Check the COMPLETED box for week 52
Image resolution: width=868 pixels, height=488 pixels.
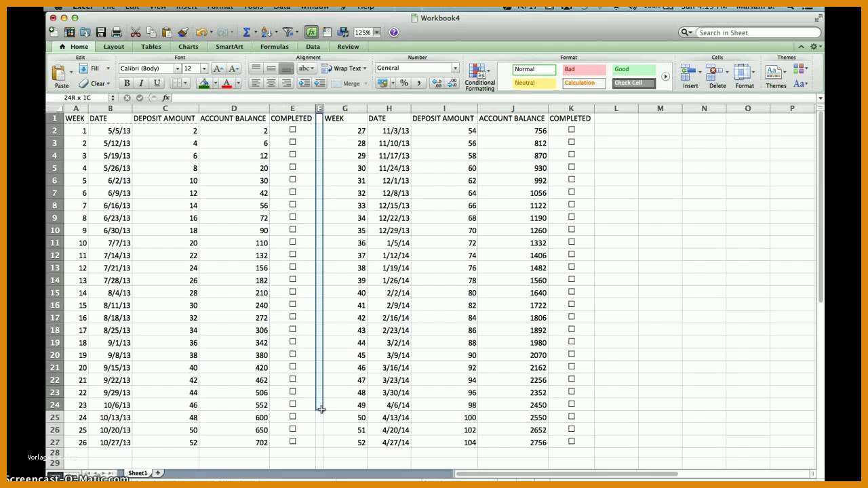pos(572,441)
